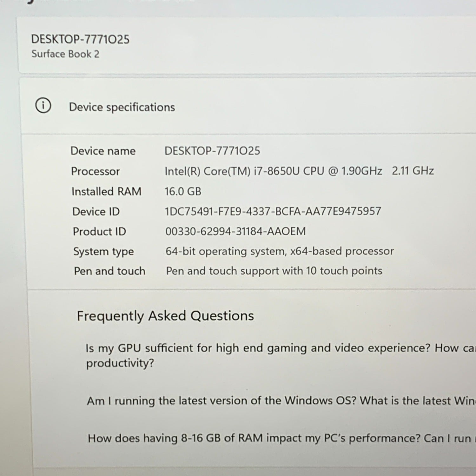Select the 16.0 GB RAM value
Viewport: 476px width, 476px height.
point(183,191)
